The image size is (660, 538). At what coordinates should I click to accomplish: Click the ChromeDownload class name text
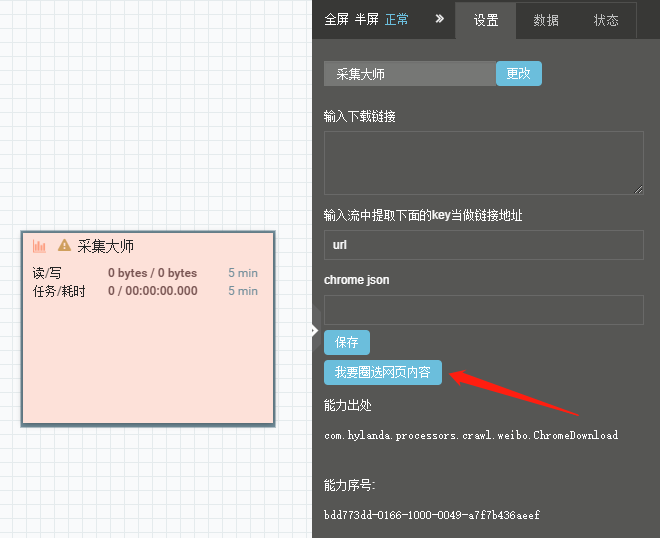coord(471,435)
